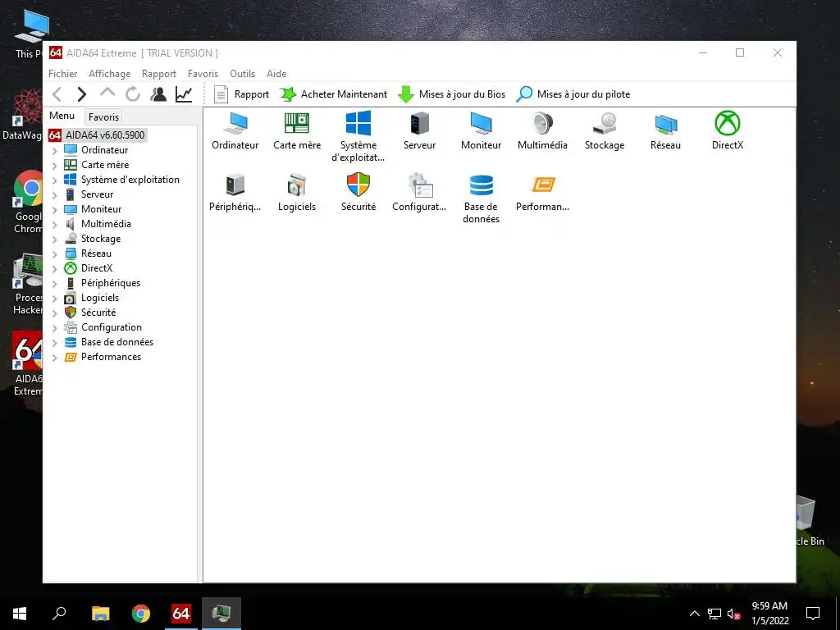
Task: Click the Rapport toolbar button
Action: [x=241, y=94]
